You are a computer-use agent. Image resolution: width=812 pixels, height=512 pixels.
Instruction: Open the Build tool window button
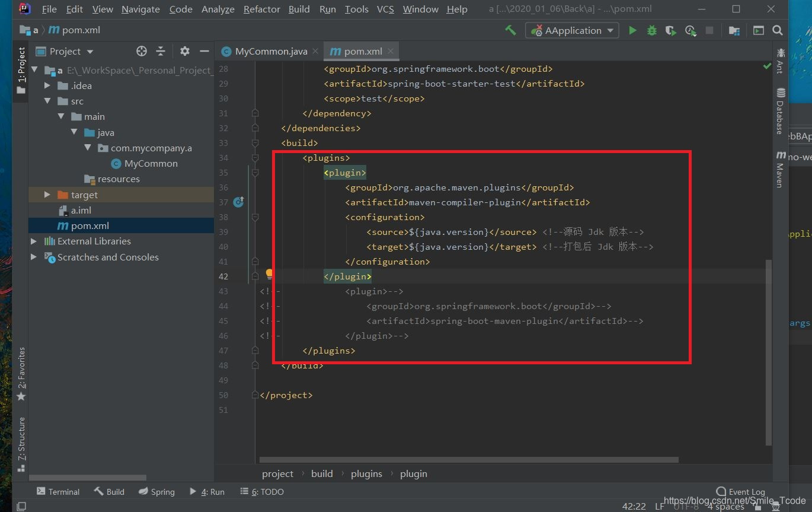click(x=109, y=491)
